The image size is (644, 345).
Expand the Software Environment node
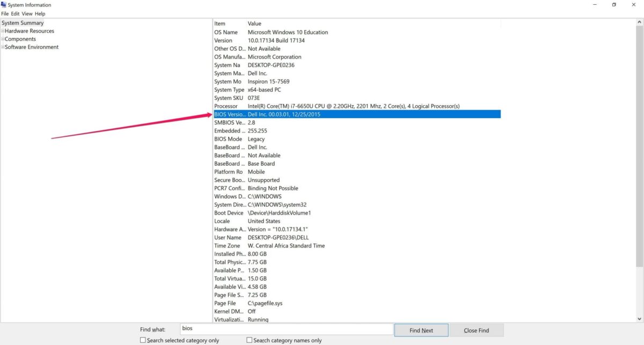[x=3, y=47]
